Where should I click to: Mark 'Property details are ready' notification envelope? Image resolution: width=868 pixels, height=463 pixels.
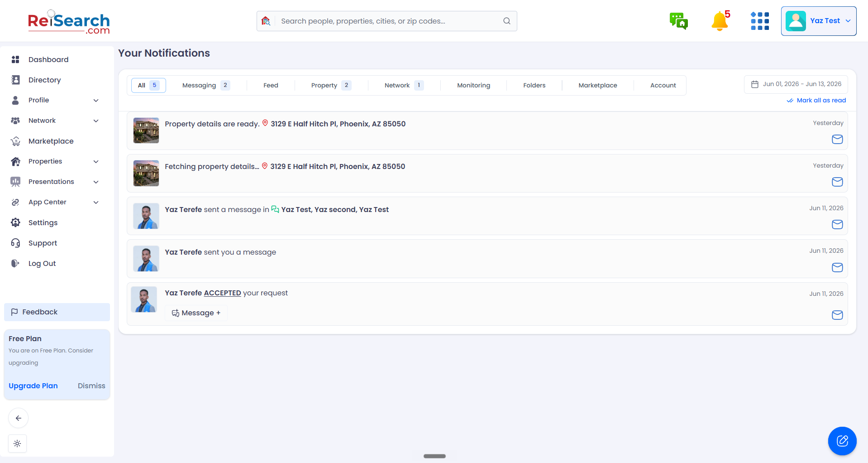(837, 139)
